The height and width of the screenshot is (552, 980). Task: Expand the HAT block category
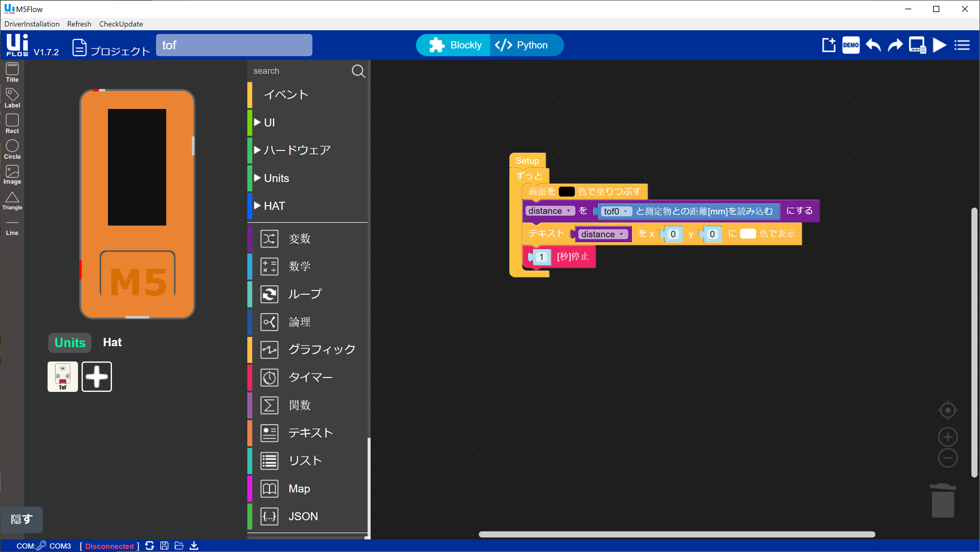click(x=274, y=206)
